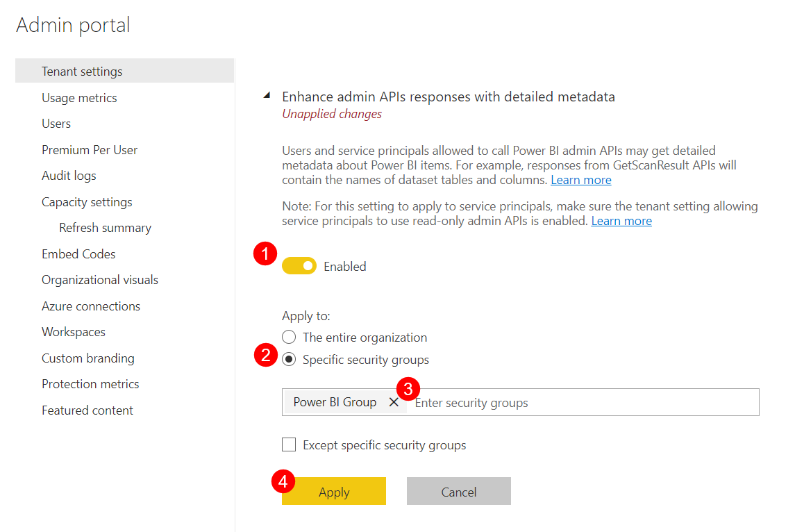Select 'Specific security groups' option
795x532 pixels.
click(288, 360)
